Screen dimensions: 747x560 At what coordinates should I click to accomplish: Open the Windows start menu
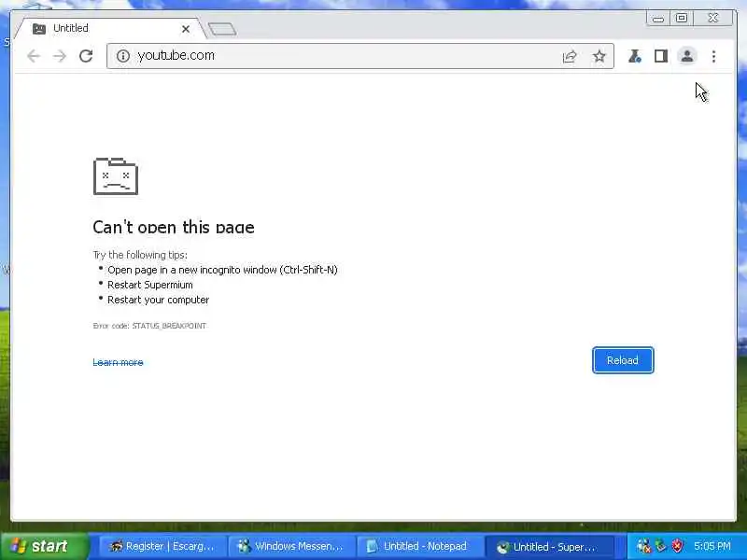(x=44, y=546)
